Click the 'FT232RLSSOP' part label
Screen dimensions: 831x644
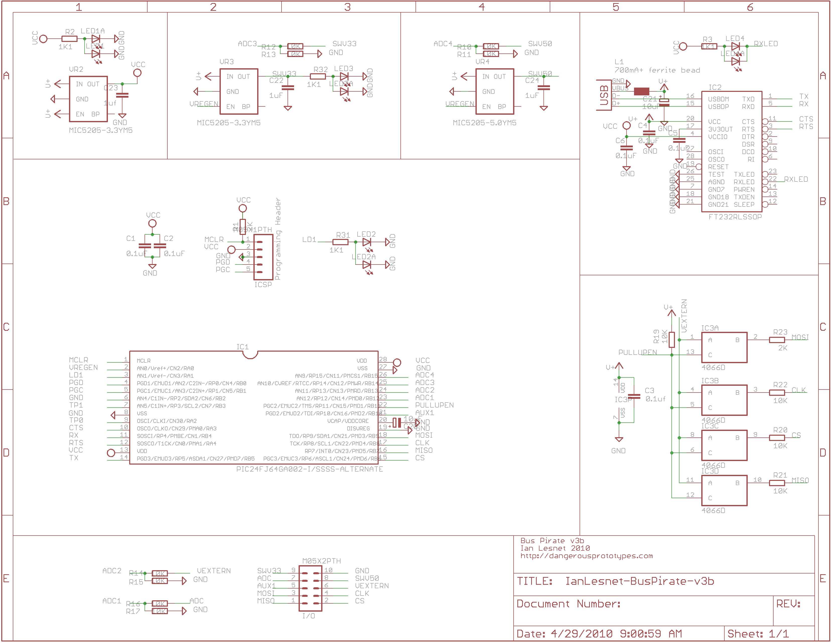(735, 217)
